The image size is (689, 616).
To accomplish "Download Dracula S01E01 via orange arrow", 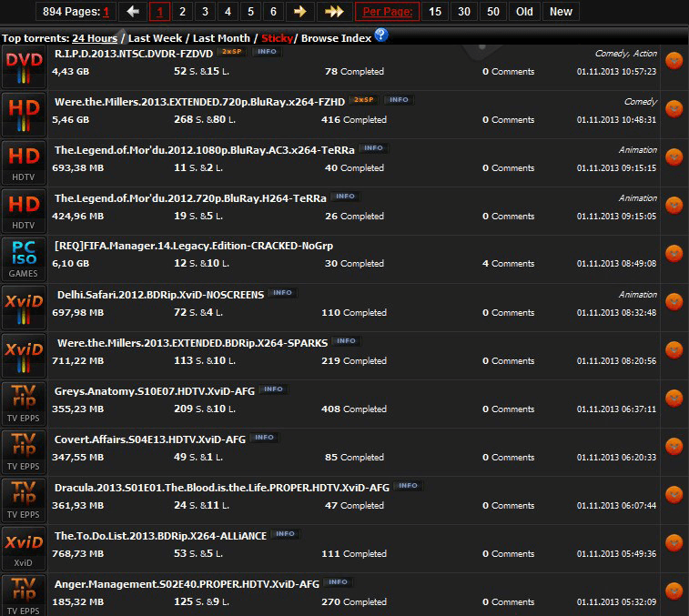I will tap(674, 495).
